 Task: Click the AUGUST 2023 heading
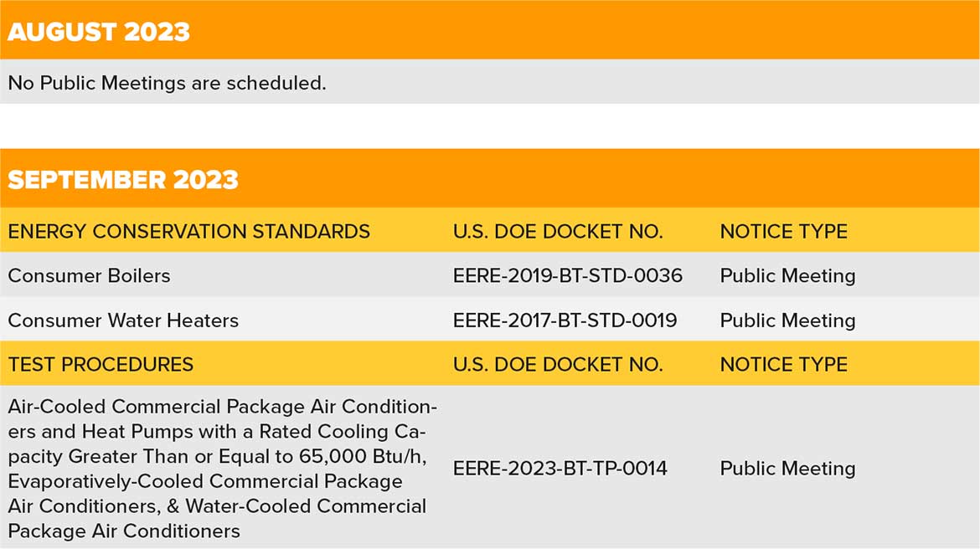tap(99, 32)
